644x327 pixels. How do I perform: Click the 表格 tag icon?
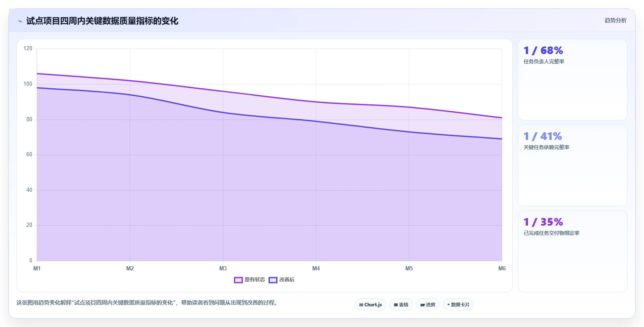[396, 305]
